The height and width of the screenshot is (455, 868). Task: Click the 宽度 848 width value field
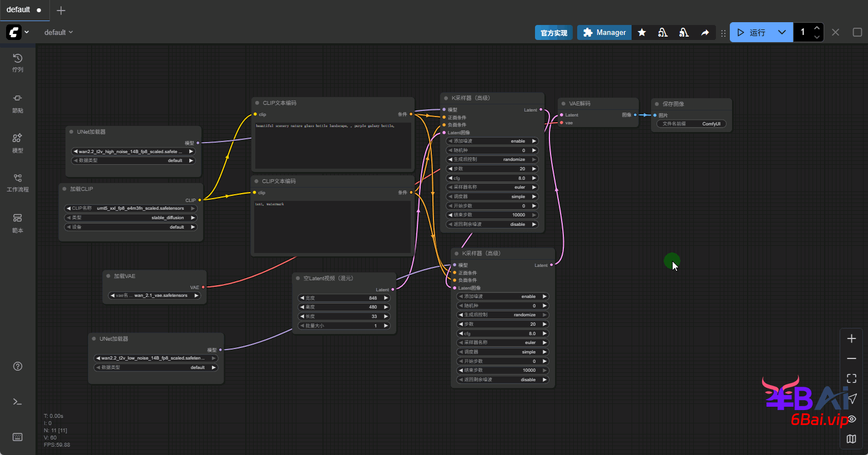pos(344,298)
